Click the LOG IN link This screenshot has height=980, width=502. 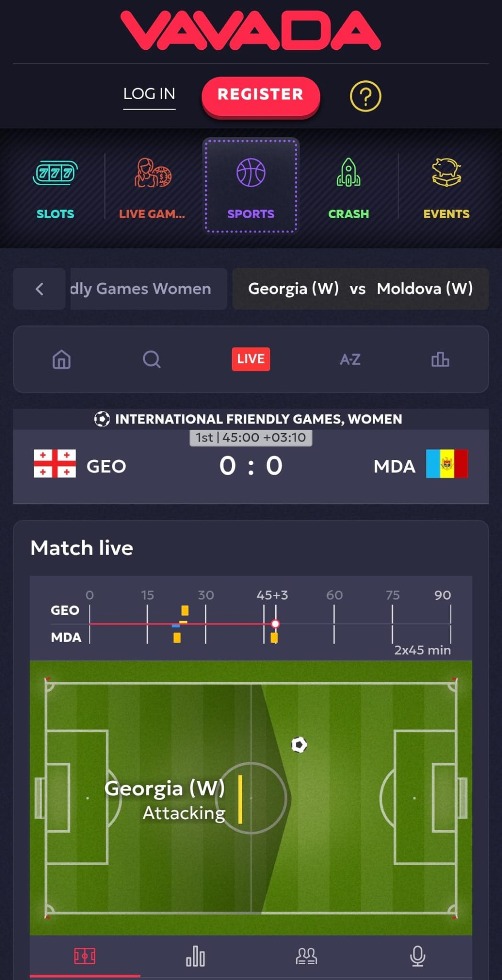pyautogui.click(x=149, y=94)
